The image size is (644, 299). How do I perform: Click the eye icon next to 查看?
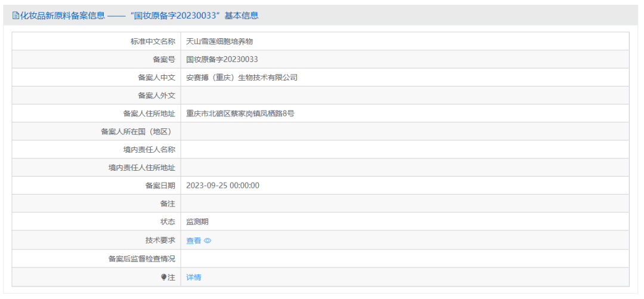tap(208, 241)
